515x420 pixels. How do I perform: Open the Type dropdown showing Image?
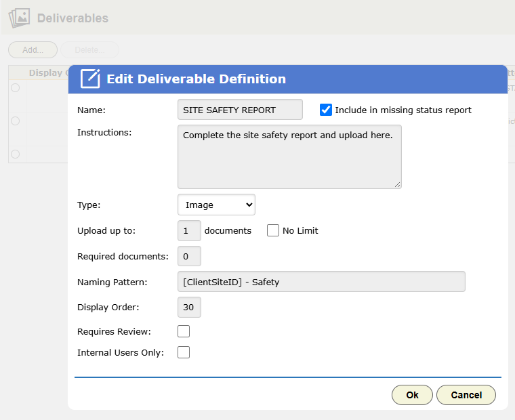click(216, 205)
